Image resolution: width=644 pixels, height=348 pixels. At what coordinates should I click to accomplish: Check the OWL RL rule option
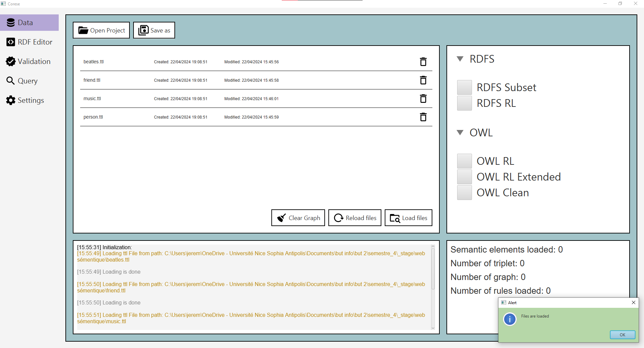[464, 161]
